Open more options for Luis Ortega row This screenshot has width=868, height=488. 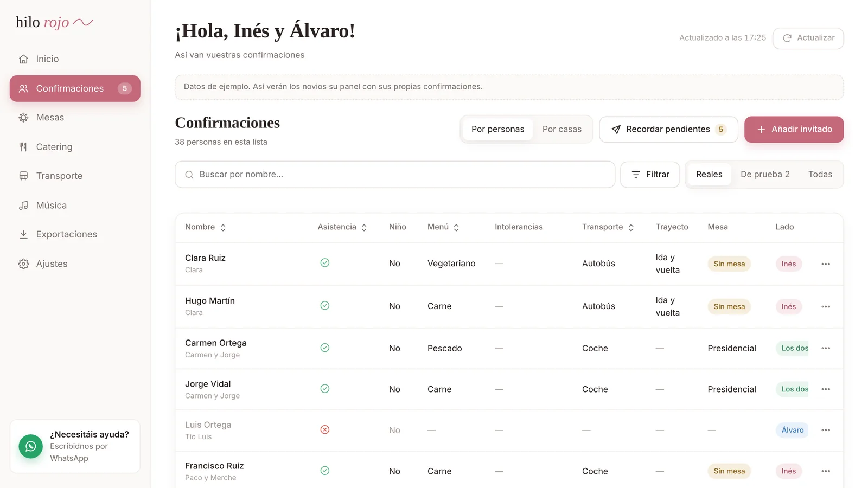tap(826, 431)
